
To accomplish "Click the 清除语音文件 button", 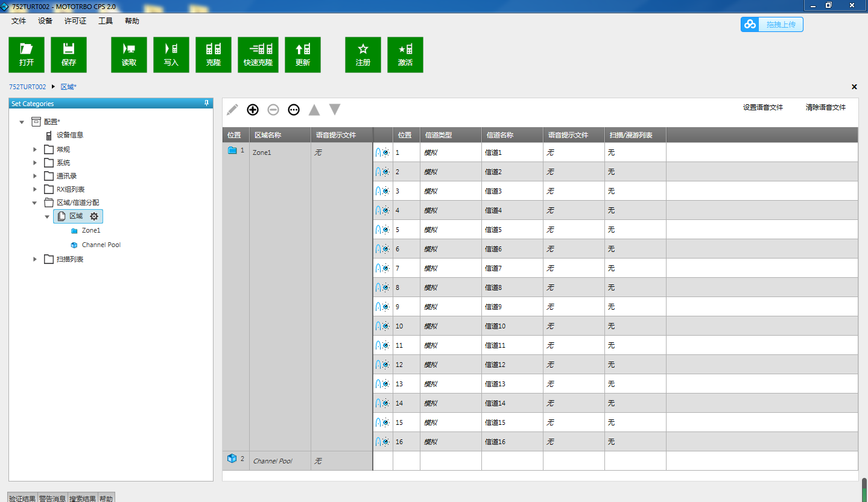I will point(825,108).
